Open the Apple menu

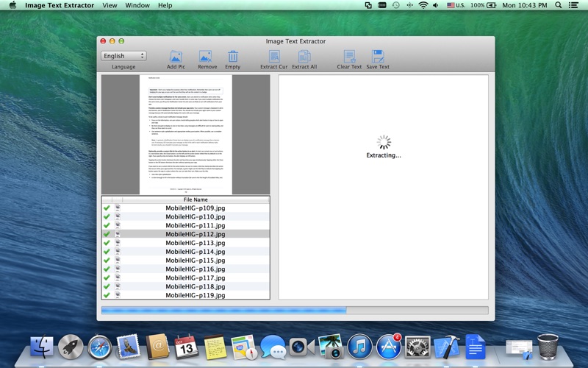12,5
